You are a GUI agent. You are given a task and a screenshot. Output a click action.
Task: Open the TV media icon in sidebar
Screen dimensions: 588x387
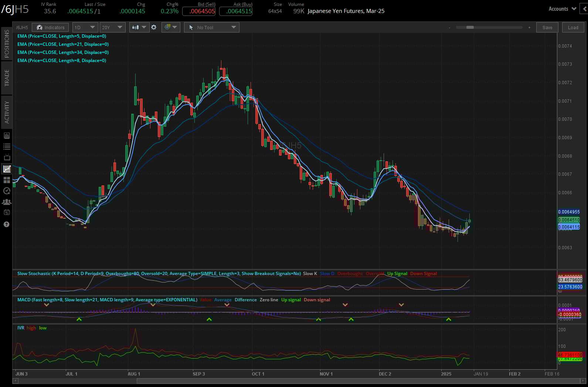tap(7, 158)
